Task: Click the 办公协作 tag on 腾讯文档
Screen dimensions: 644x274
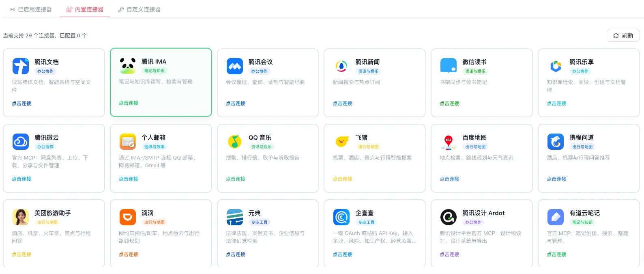Action: pos(45,71)
